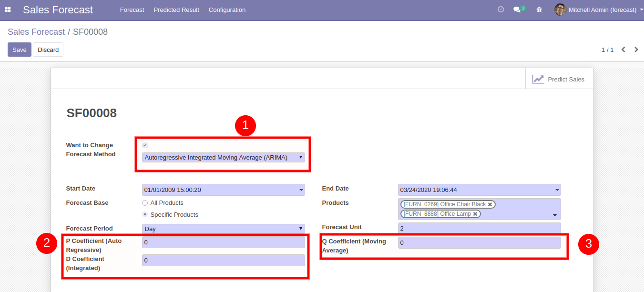Expand the Forecast Method ARIMA dropdown

coord(223,158)
